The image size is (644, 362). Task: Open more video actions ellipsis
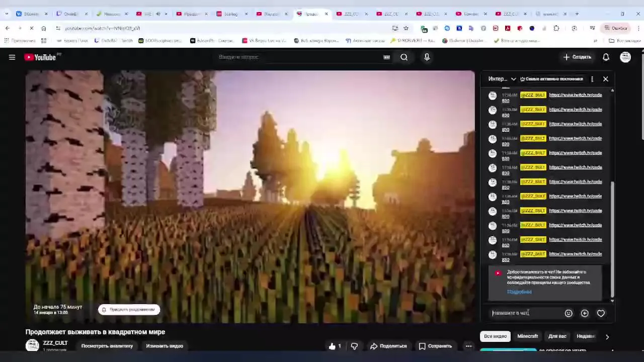[x=468, y=346]
